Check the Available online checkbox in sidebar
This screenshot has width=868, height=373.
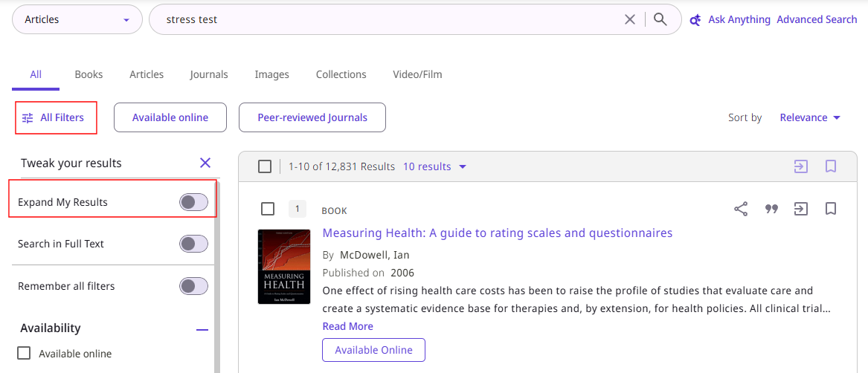[25, 353]
